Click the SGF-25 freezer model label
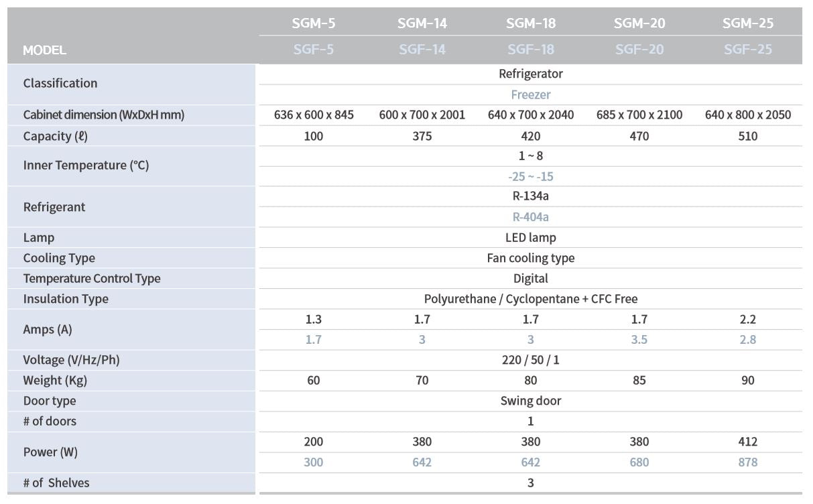 coord(748,50)
